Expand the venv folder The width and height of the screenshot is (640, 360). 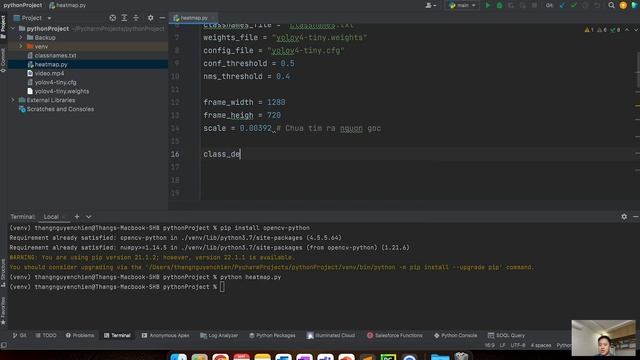tap(21, 47)
